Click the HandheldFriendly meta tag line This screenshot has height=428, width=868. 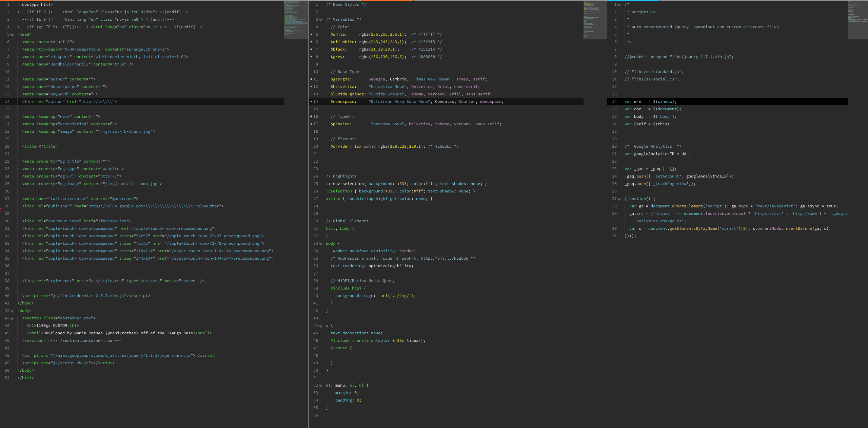point(78,64)
